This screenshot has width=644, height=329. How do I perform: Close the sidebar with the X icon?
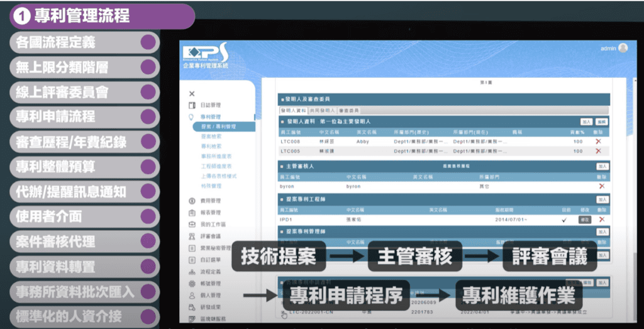click(192, 94)
